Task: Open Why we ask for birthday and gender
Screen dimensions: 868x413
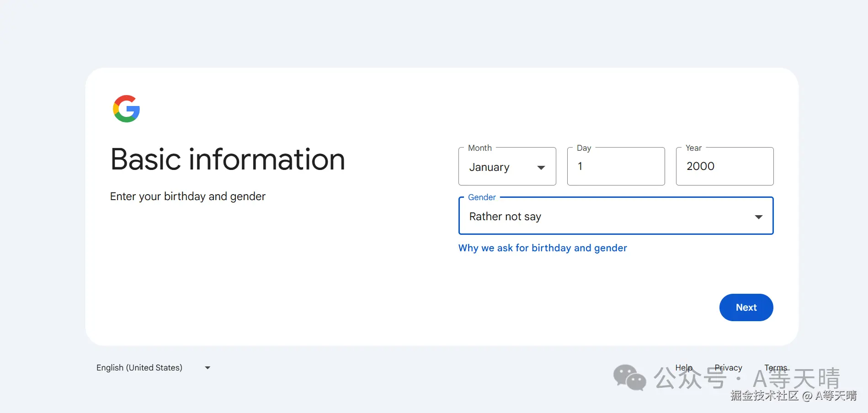Action: click(543, 248)
